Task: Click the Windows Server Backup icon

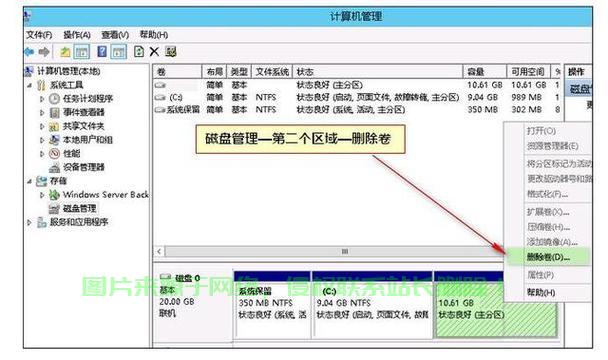Action: click(x=54, y=195)
